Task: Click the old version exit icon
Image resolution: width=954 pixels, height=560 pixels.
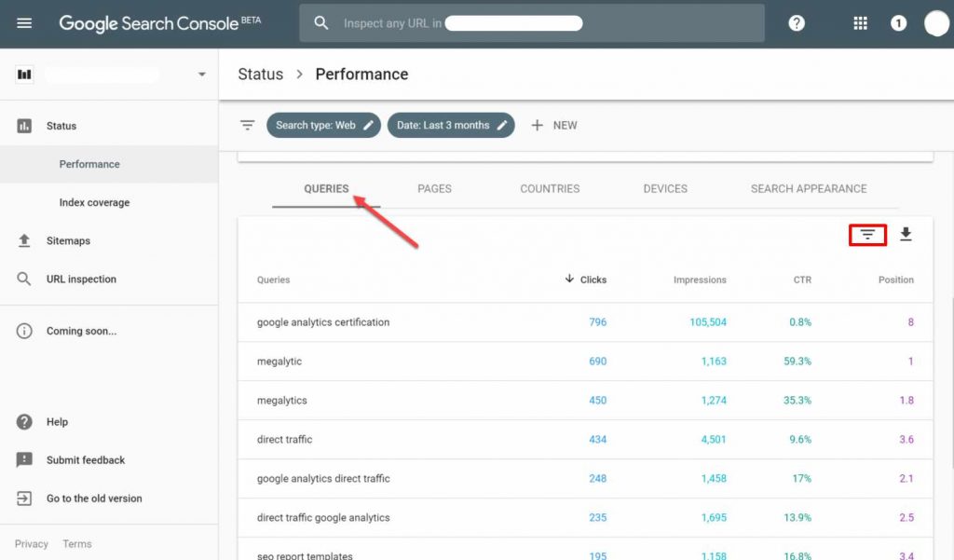Action: pyautogui.click(x=24, y=498)
